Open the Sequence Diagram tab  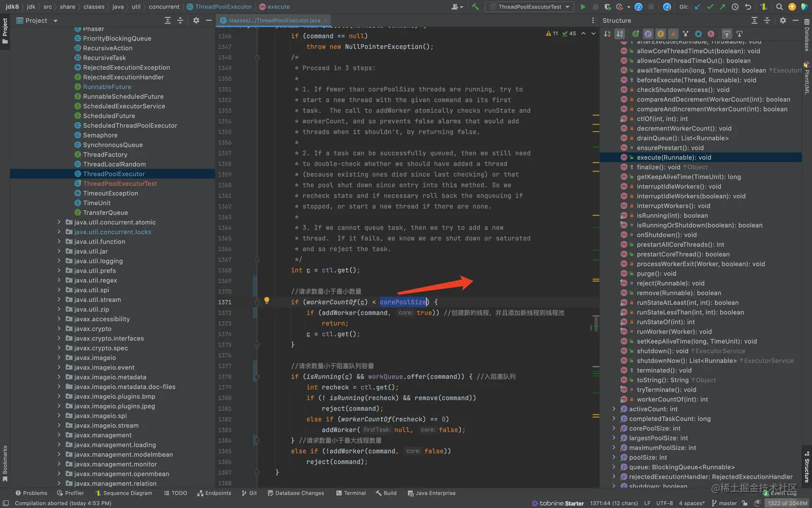124,493
